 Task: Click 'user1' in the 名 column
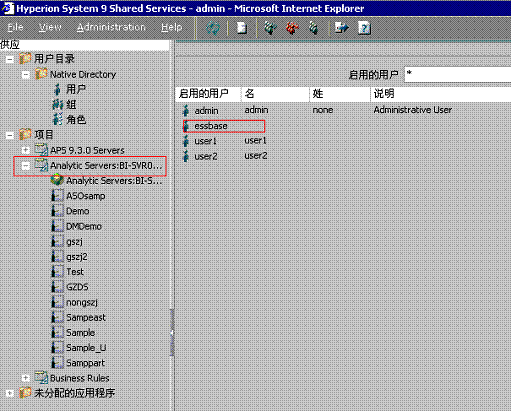[255, 141]
